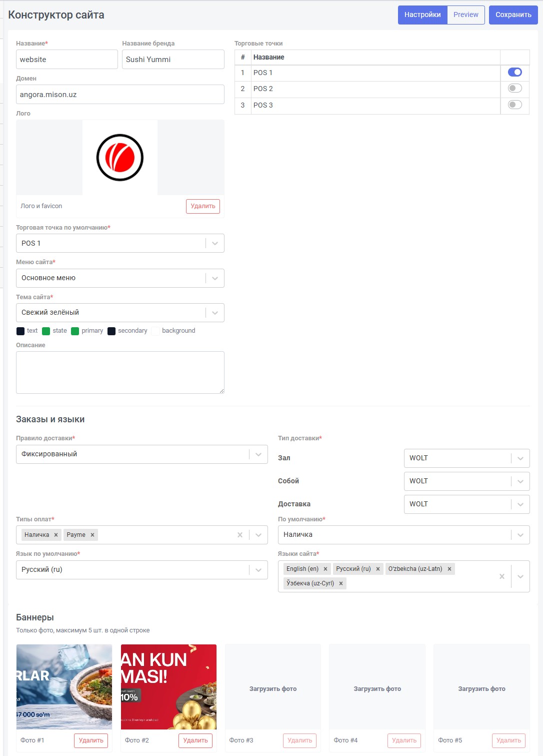Expand the Языки сайта dropdown arrow
Viewport: 543px width, 756px height.
tap(520, 576)
